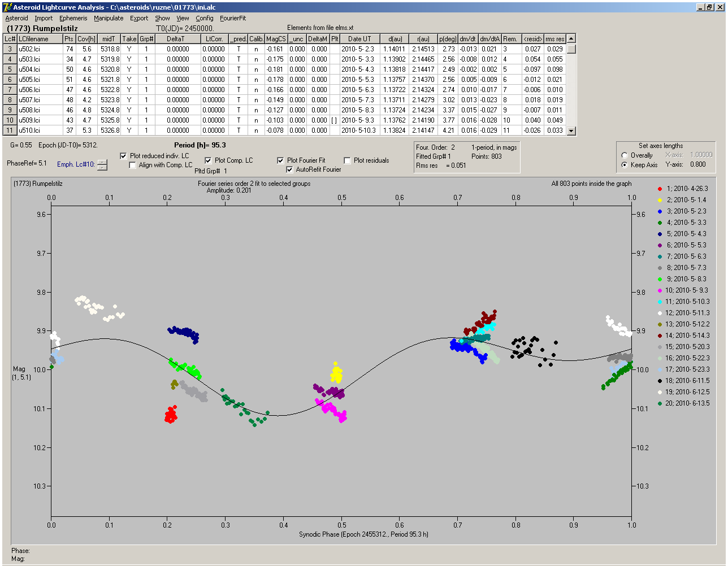
Task: Click the rms res column header
Action: point(554,39)
